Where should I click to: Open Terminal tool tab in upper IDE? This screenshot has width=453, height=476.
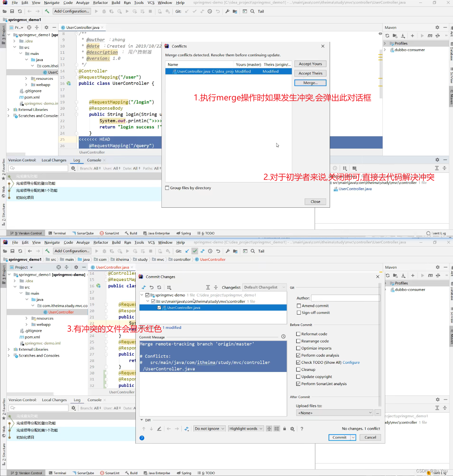point(57,233)
